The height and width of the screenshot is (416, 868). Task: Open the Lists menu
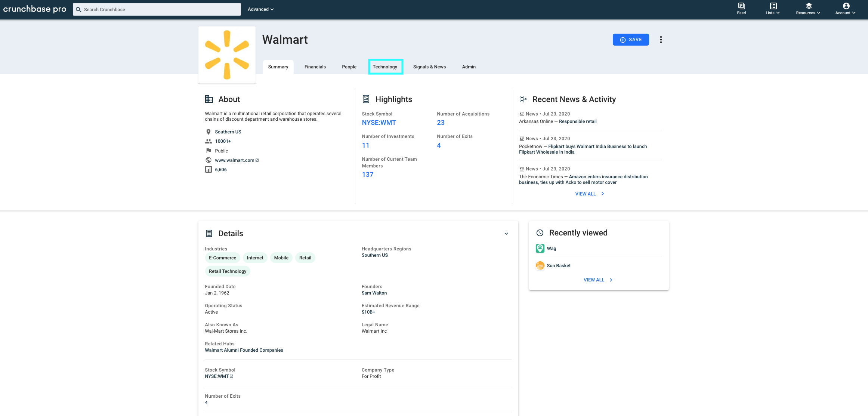[773, 9]
